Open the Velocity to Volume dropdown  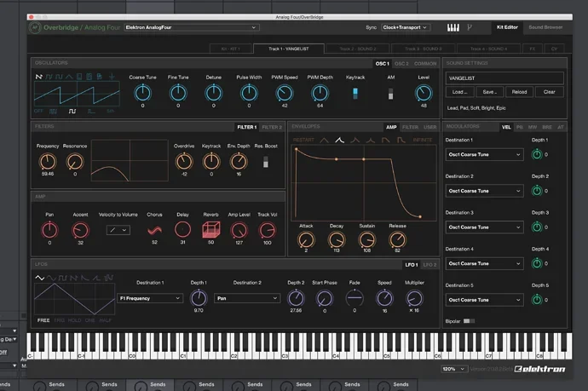(118, 230)
